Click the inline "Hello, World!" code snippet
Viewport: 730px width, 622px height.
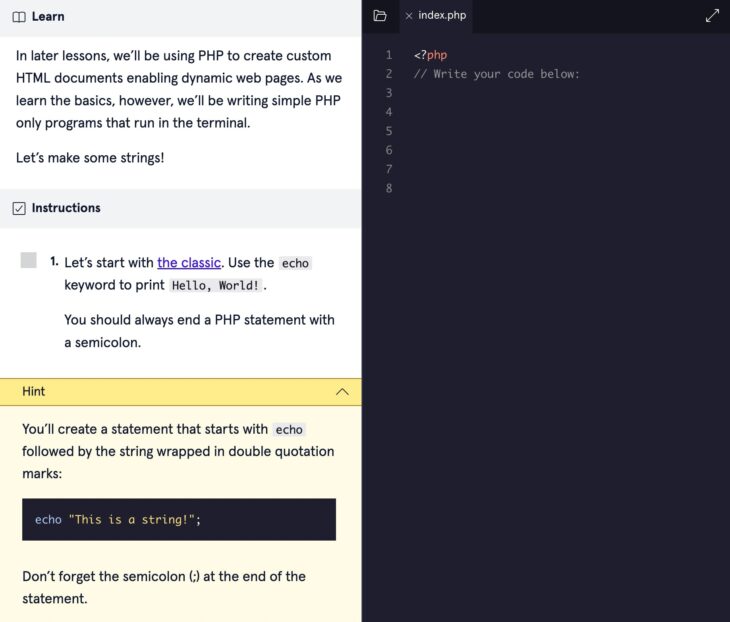click(215, 286)
